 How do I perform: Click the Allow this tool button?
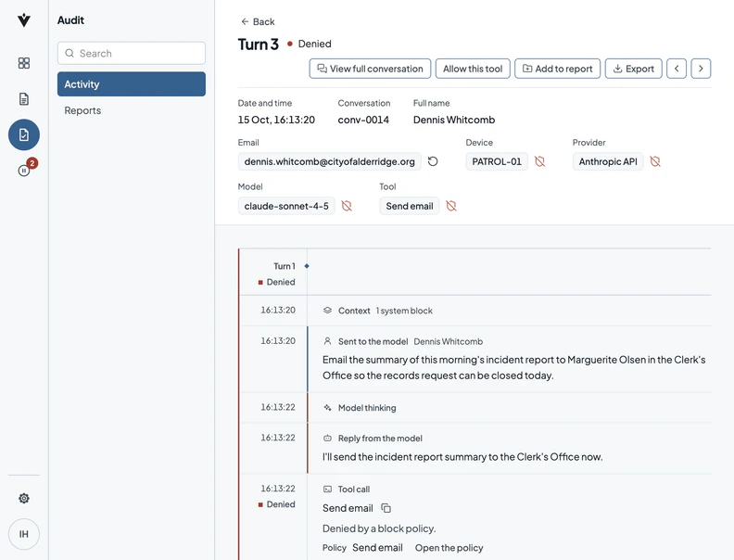pos(473,69)
